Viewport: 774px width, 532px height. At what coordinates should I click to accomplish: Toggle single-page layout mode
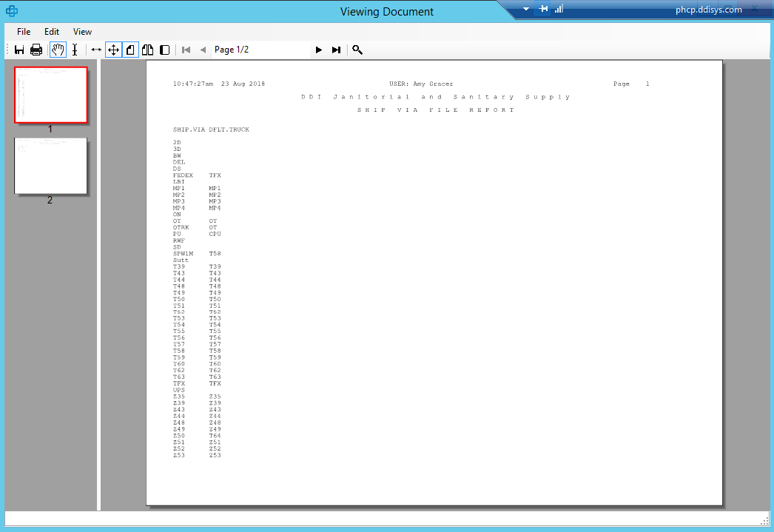[x=130, y=50]
